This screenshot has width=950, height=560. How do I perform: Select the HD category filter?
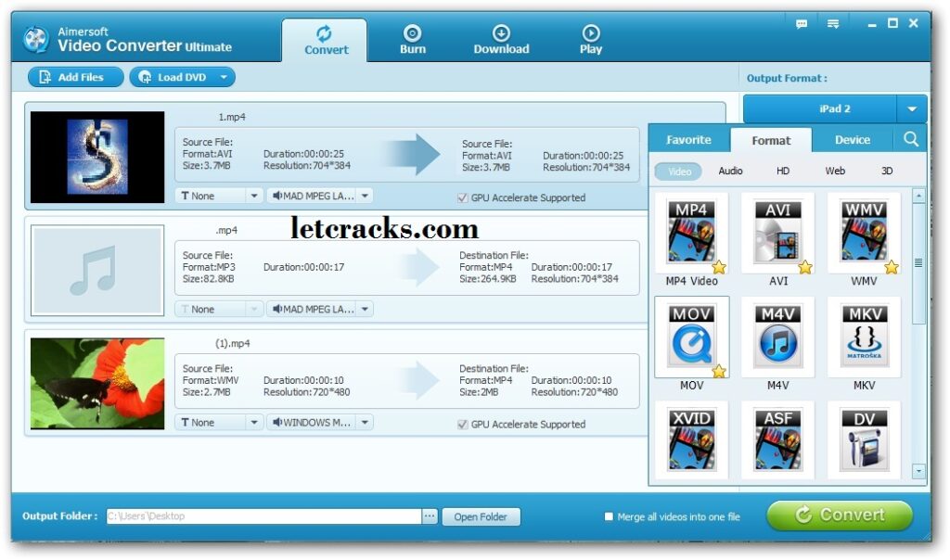783,172
